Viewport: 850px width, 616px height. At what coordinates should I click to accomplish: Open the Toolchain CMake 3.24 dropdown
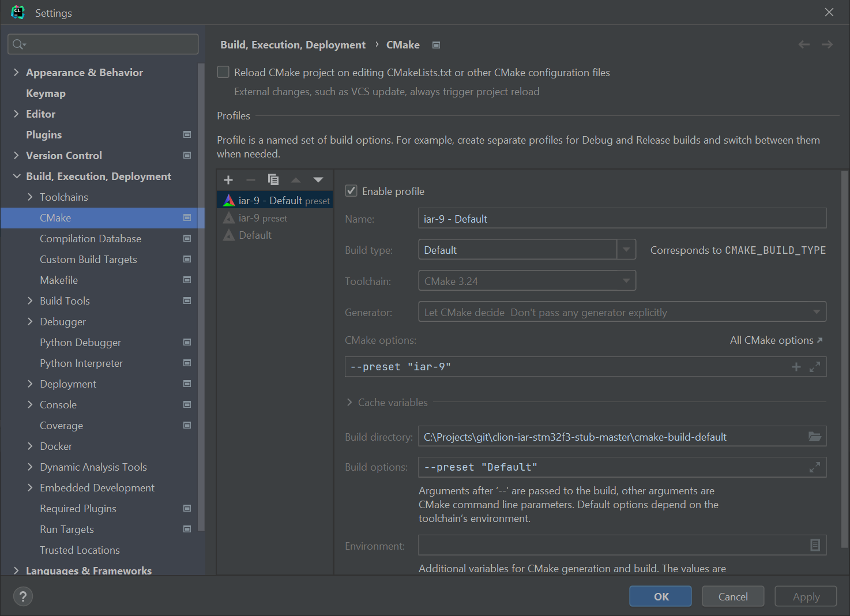pyautogui.click(x=527, y=281)
